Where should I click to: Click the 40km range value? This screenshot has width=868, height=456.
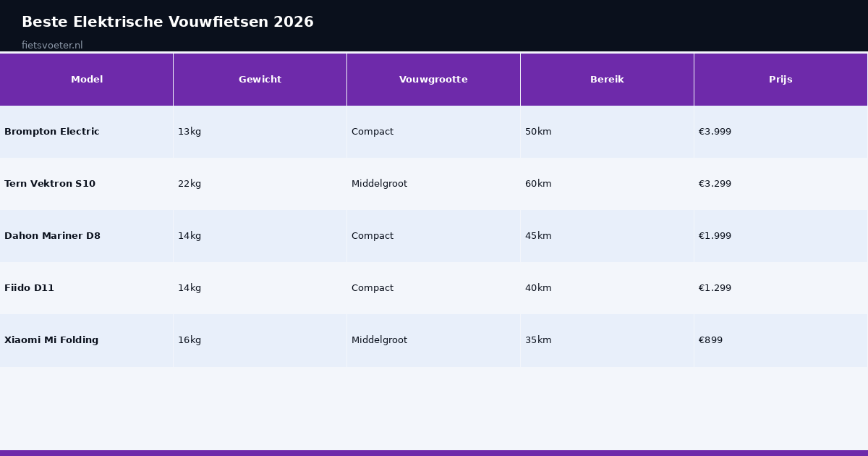pos(538,288)
